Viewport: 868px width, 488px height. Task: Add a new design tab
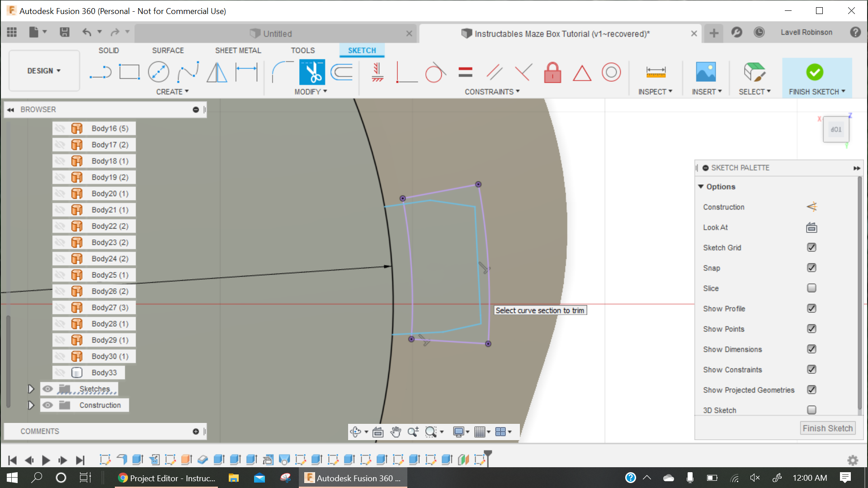click(x=714, y=33)
